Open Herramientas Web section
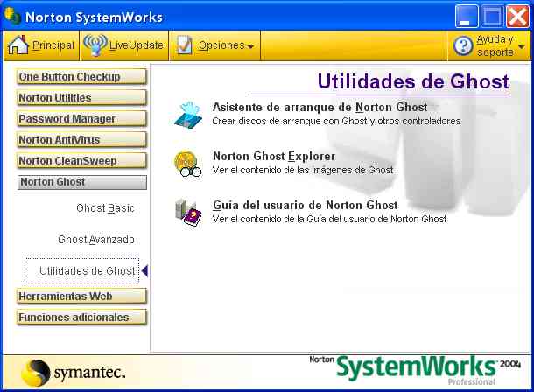 pyautogui.click(x=81, y=297)
